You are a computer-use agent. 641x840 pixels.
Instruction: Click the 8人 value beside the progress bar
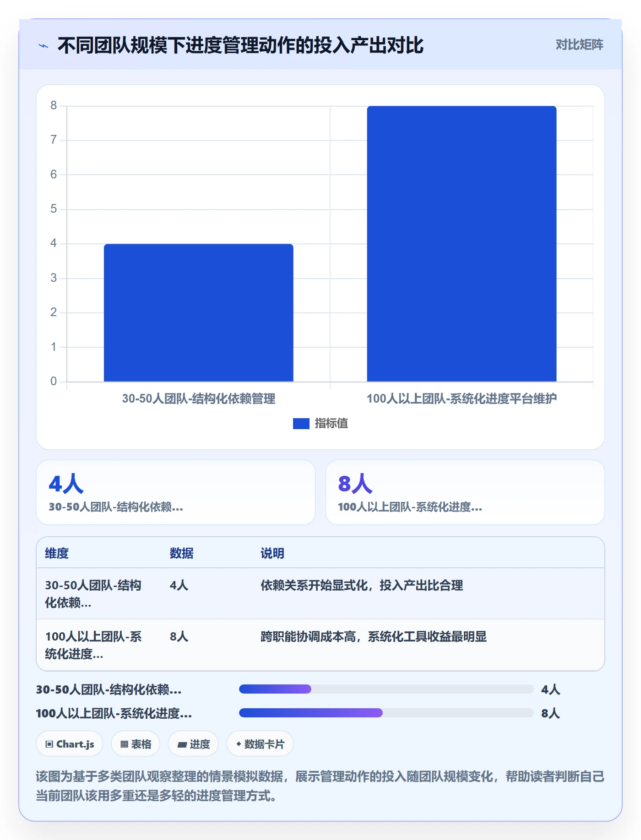point(550,713)
